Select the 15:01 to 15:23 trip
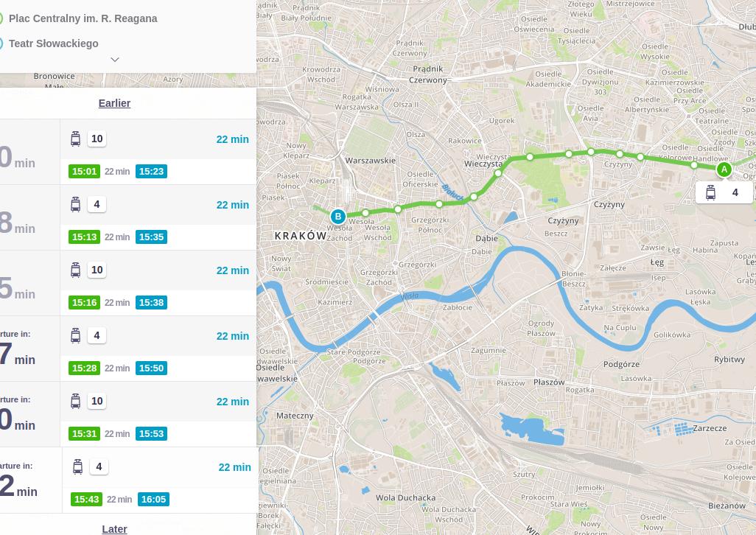 click(158, 152)
